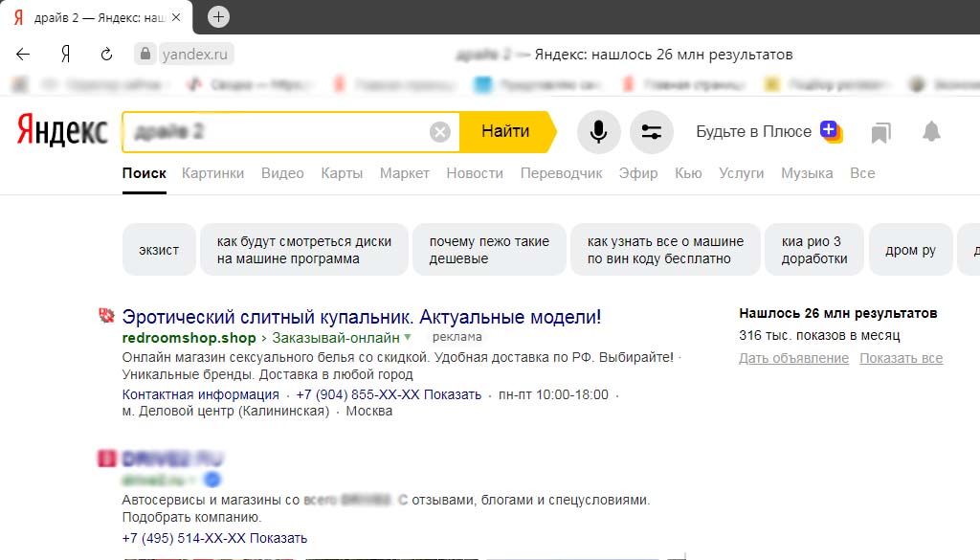980x560 pixels.
Task: Switch to the Картинки tab
Action: (213, 173)
